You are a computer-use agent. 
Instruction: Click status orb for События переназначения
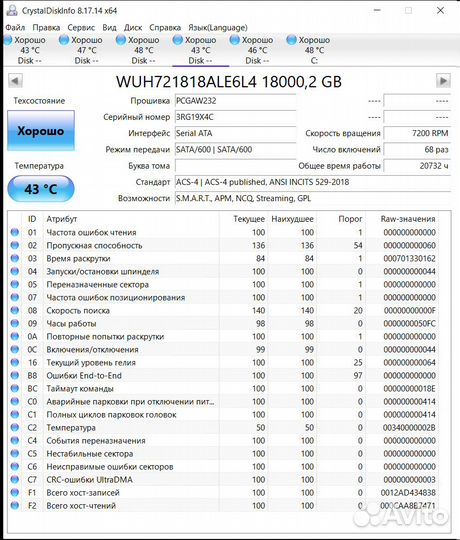click(x=15, y=440)
